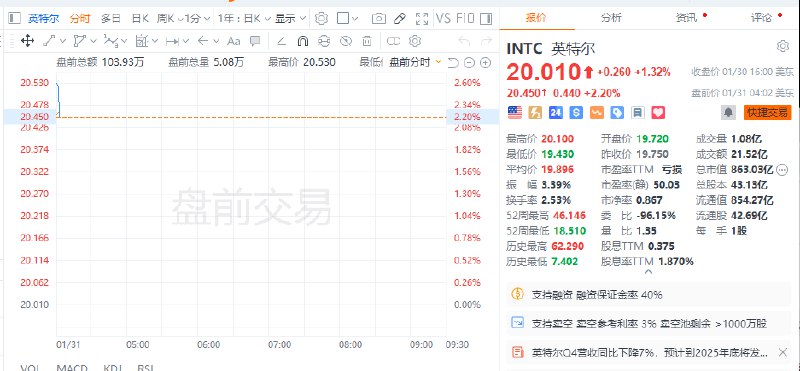Click the notes document icon
The height and width of the screenshot is (371, 800).
coord(637,113)
